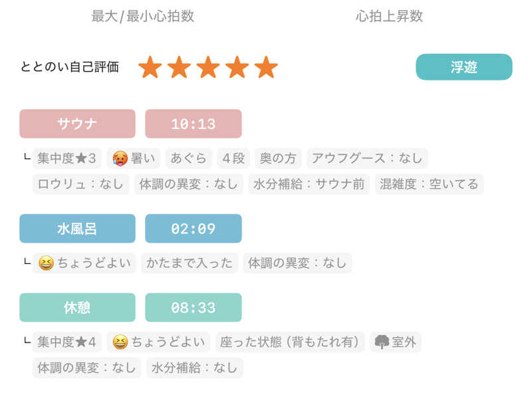Click the third orange rating star
The image size is (532, 399).
click(208, 67)
